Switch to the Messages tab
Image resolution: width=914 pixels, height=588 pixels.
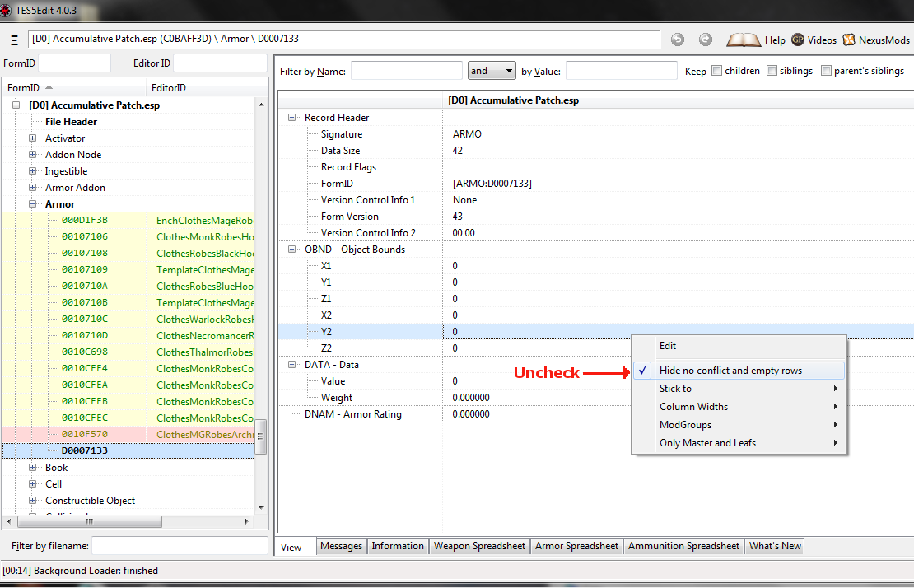(x=341, y=545)
